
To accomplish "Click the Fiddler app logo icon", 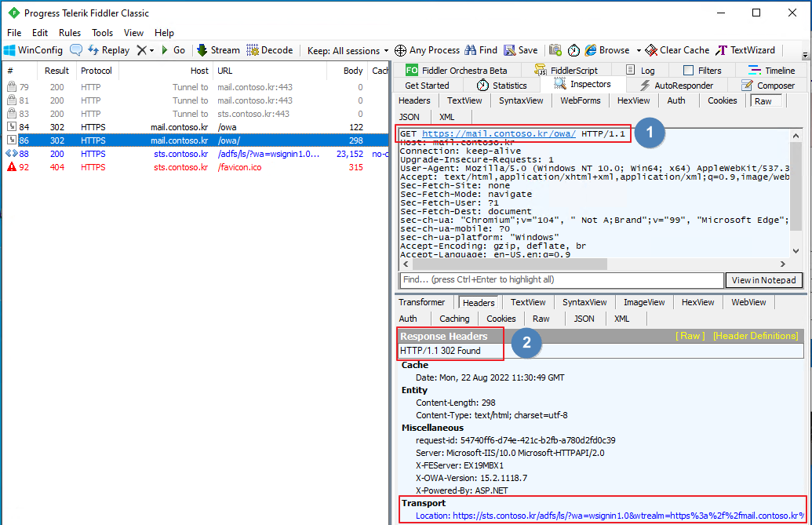I will (13, 13).
